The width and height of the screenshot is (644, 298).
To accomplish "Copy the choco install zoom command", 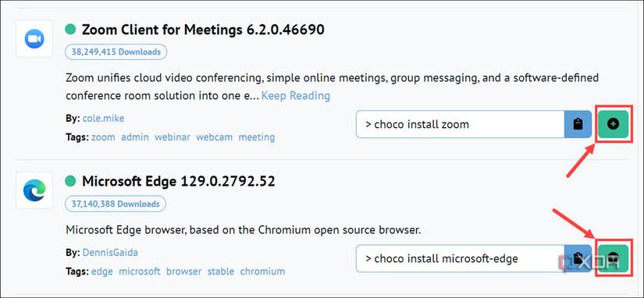I will [578, 124].
